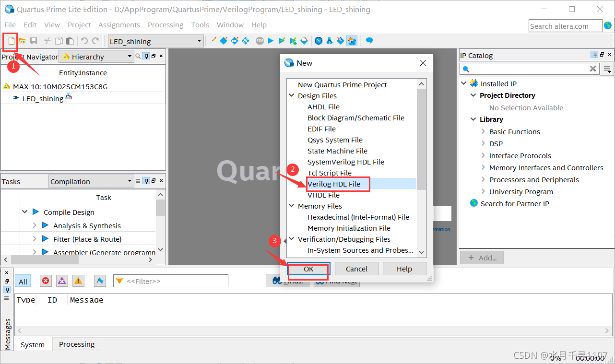Screen dimensions: 615x364
Task: Expand the Basic Functions category
Action: coord(483,131)
